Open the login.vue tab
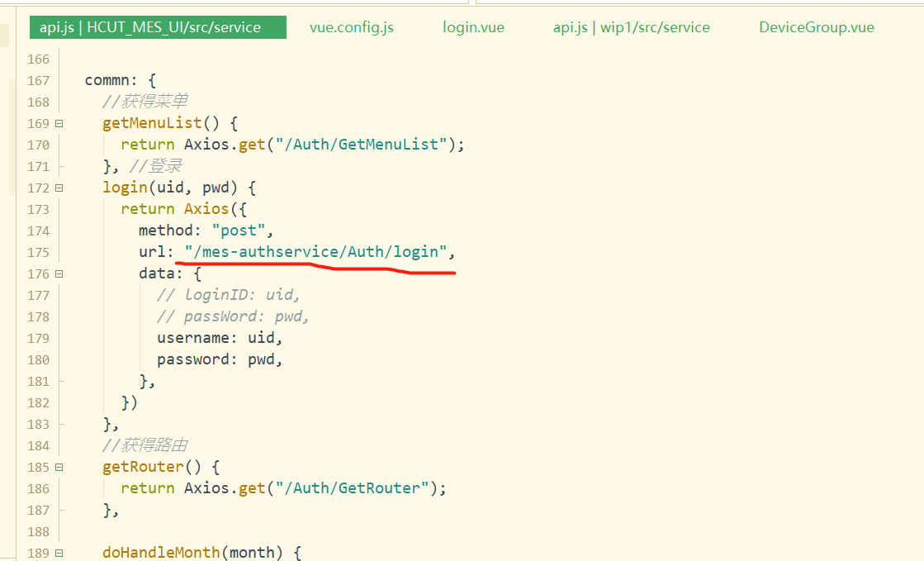 point(473,28)
